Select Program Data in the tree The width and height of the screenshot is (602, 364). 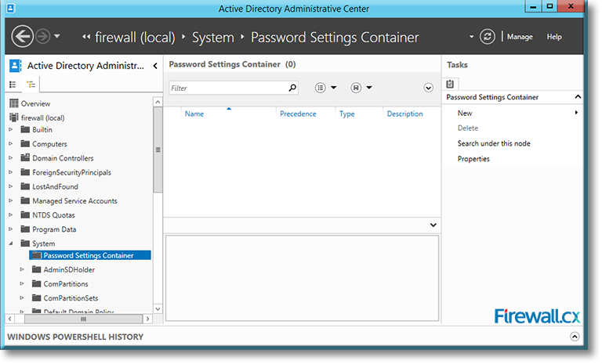(x=54, y=229)
